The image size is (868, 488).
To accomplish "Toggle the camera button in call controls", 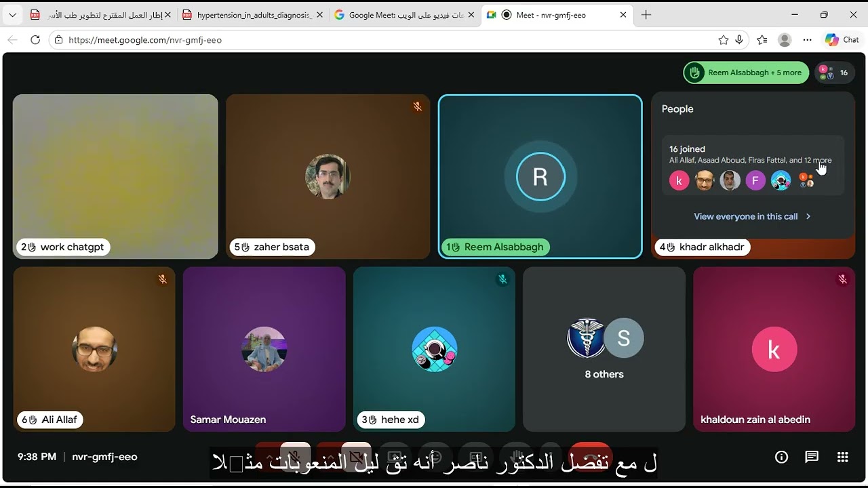I will click(x=357, y=458).
